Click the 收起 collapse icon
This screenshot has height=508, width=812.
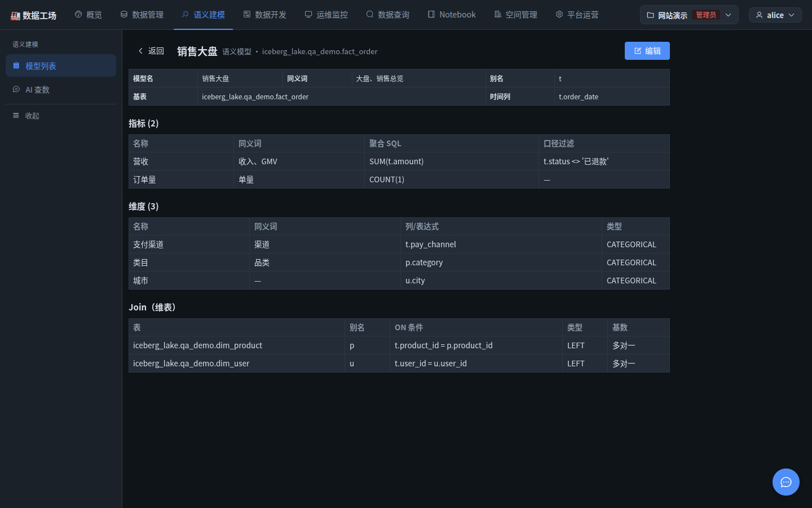16,115
